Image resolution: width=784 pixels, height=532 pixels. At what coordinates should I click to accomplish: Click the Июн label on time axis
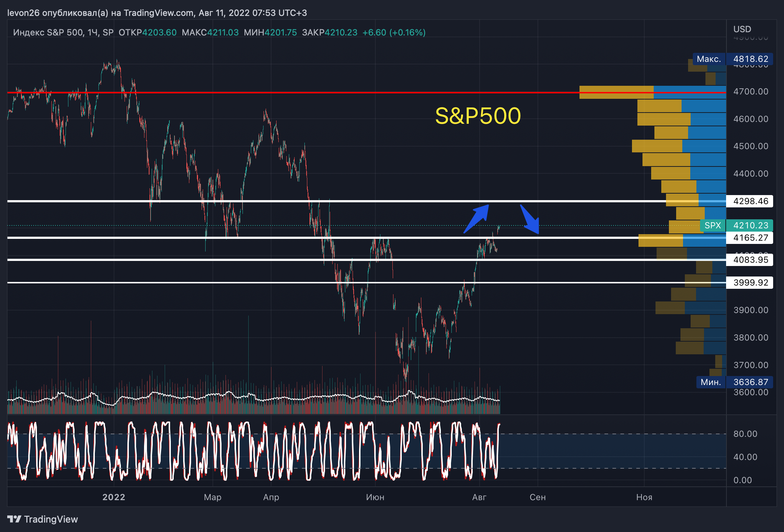coord(375,497)
